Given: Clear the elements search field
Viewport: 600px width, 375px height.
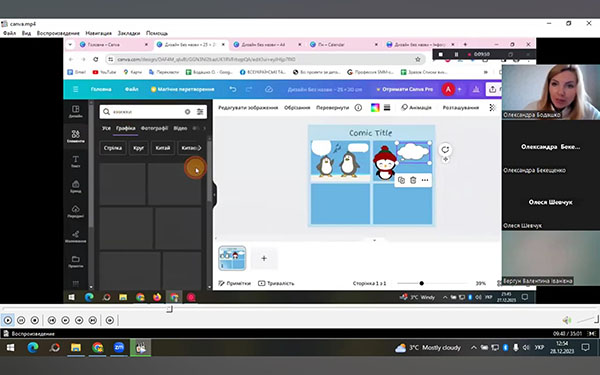Looking at the screenshot, I should tap(187, 112).
